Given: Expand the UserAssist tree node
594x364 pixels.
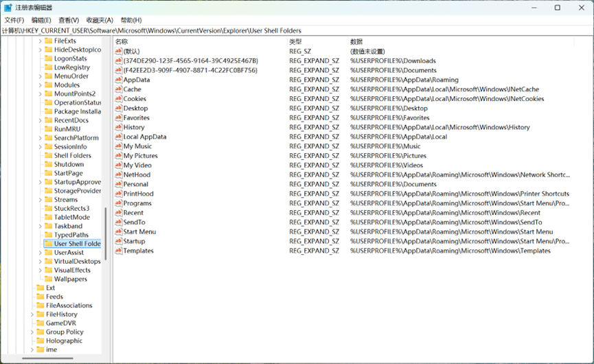Looking at the screenshot, I should 41,253.
